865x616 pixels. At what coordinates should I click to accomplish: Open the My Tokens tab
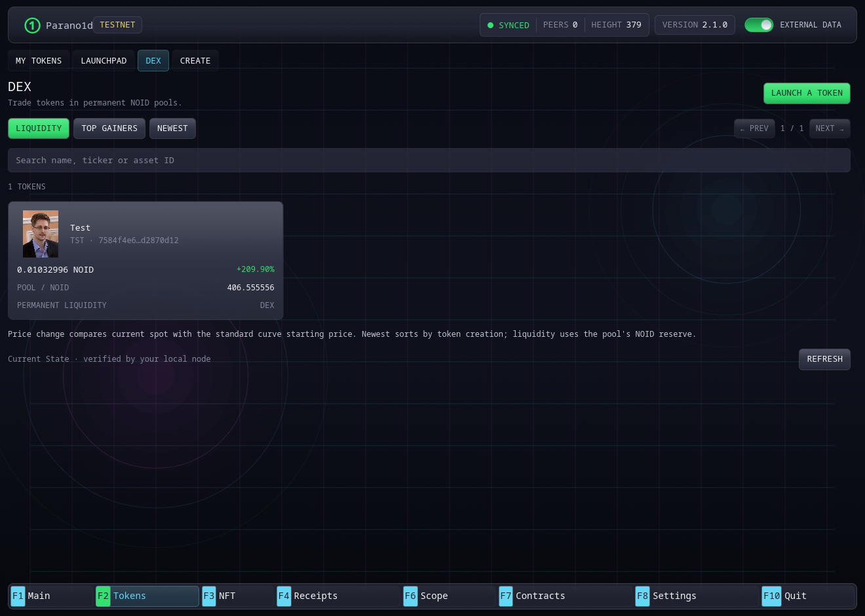click(39, 61)
